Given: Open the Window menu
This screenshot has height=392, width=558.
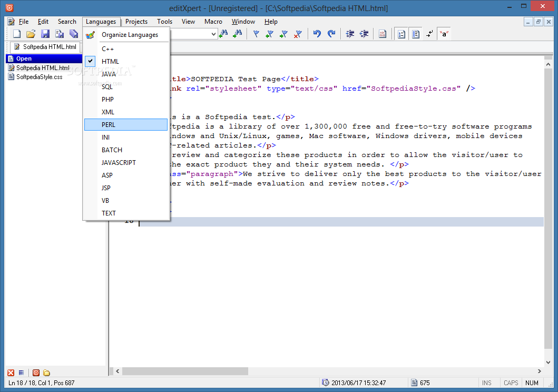Looking at the screenshot, I should tap(243, 22).
